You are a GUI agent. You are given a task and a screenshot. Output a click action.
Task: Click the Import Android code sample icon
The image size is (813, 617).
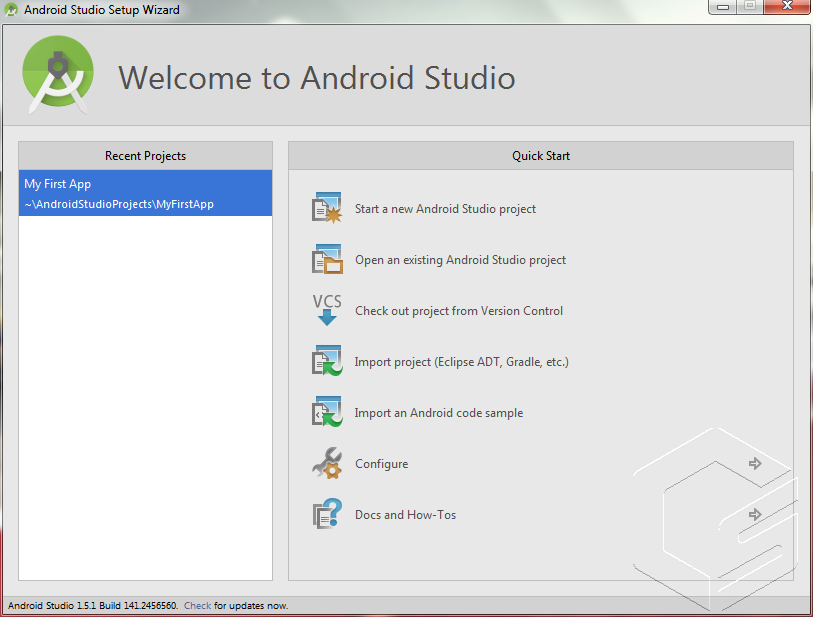[327, 412]
